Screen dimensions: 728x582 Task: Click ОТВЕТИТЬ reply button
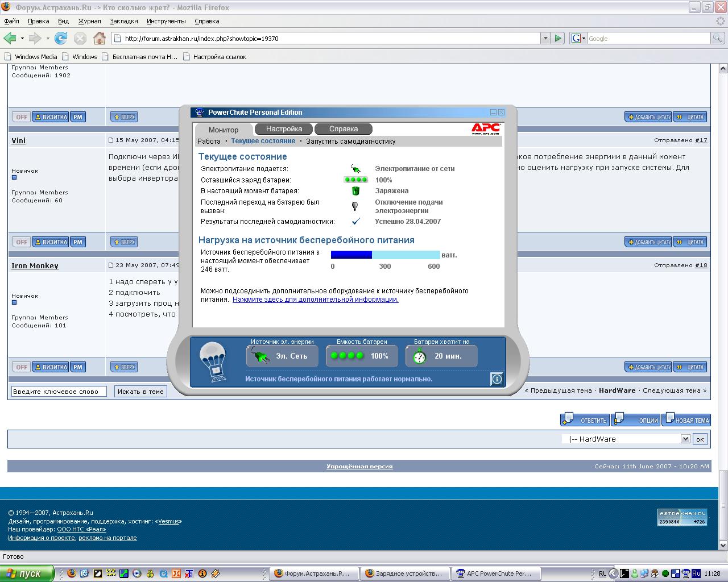point(585,419)
